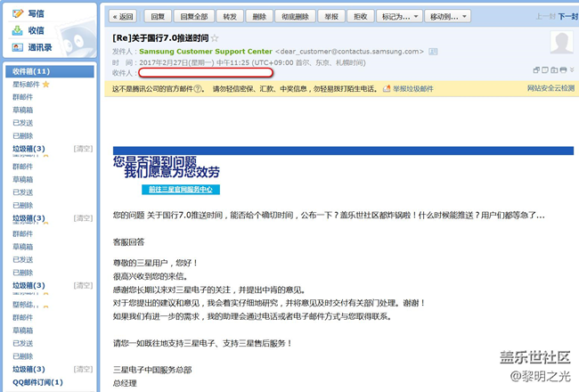579x392 pixels.
Task: Go to next email via 下一封
Action: [x=568, y=17]
